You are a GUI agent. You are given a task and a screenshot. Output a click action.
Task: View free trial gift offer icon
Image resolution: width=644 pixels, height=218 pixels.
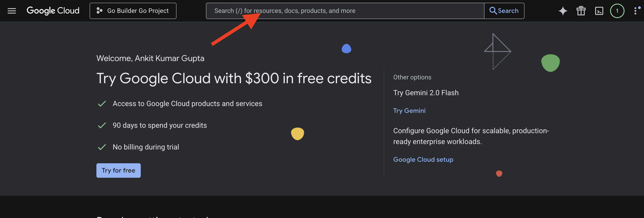[x=581, y=11]
